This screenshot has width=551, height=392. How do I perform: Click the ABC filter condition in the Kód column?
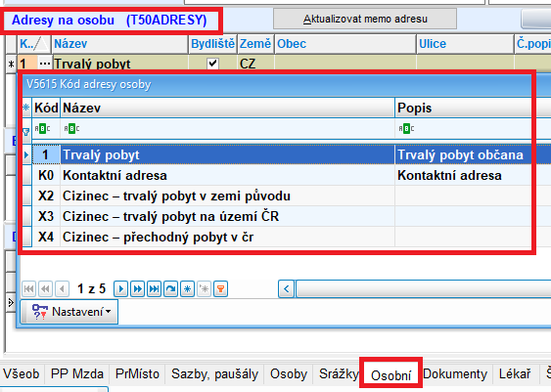(x=42, y=129)
